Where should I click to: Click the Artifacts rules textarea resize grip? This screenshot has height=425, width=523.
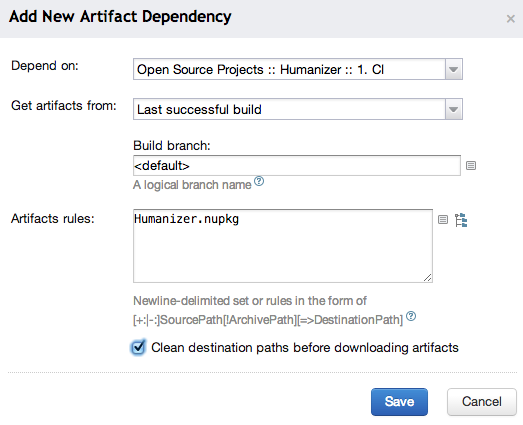click(428, 278)
